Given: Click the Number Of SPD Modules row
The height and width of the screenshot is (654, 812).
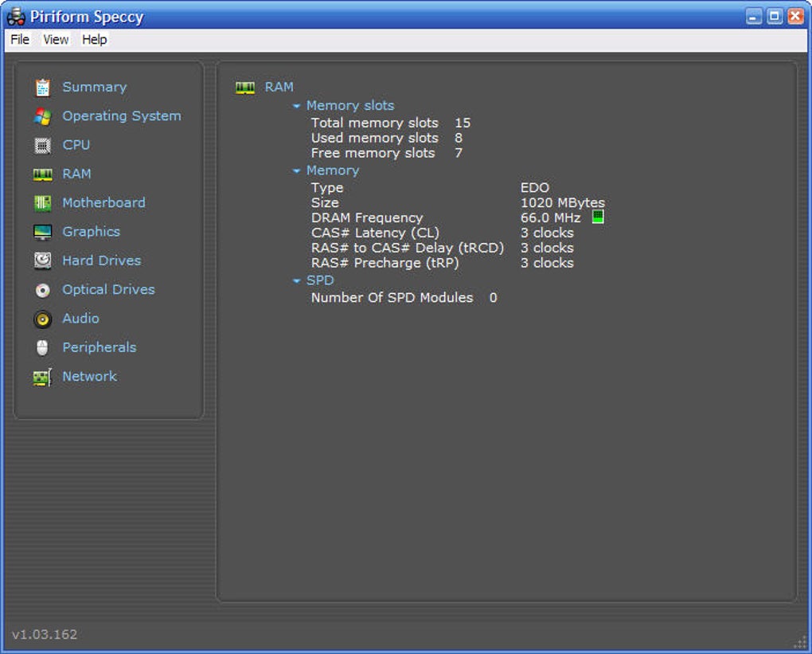Looking at the screenshot, I should click(x=404, y=297).
